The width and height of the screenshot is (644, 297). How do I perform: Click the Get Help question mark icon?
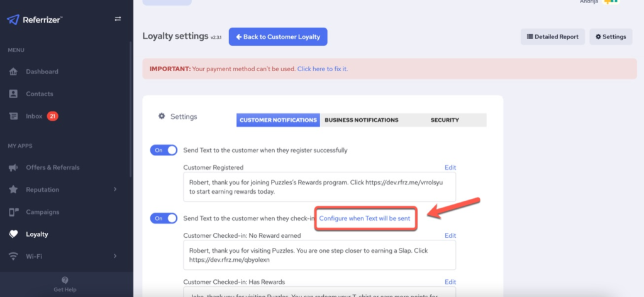coord(65,280)
